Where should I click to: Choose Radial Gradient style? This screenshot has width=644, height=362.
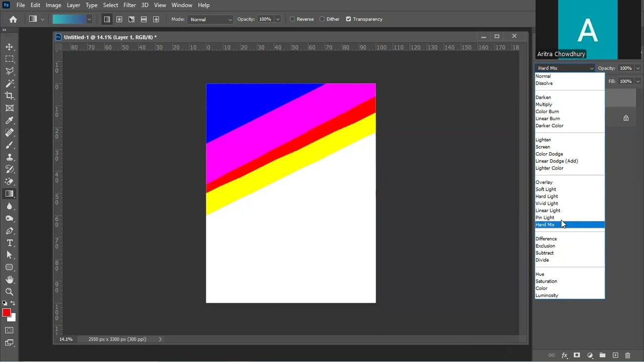tap(119, 19)
